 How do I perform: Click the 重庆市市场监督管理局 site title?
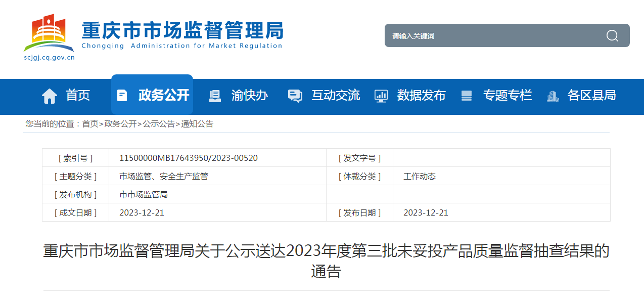pos(182,30)
